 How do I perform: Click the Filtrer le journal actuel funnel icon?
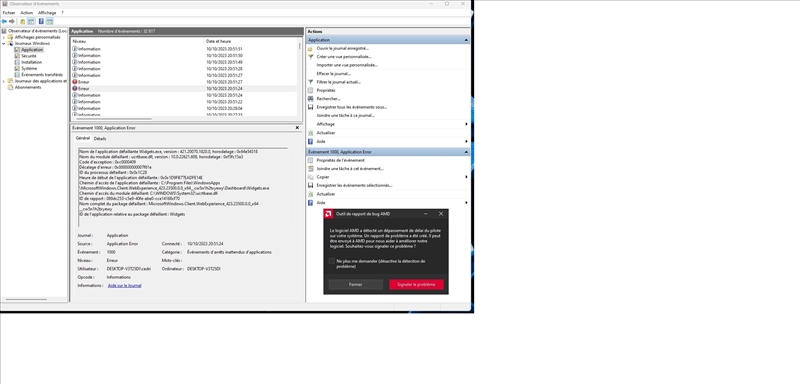(x=311, y=82)
